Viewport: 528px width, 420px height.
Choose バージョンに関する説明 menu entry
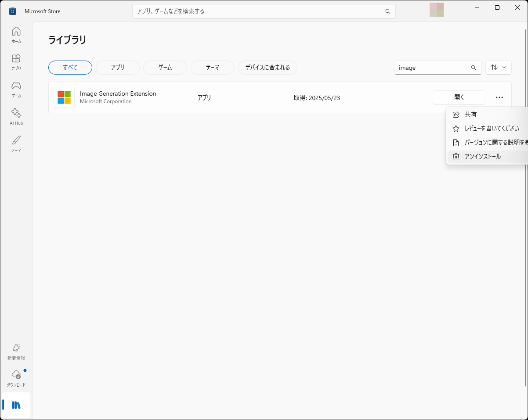coord(488,143)
